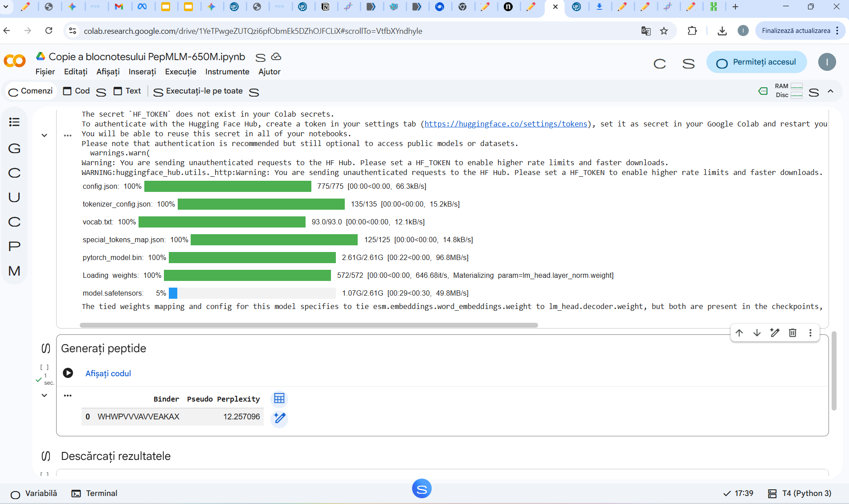This screenshot has height=504, width=849.
Task: Open Fișier menu
Action: point(45,72)
